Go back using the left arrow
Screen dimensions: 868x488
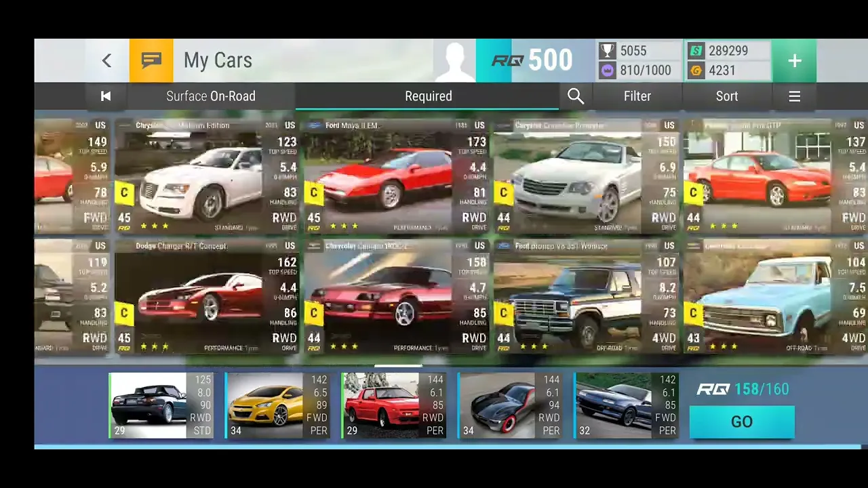106,60
